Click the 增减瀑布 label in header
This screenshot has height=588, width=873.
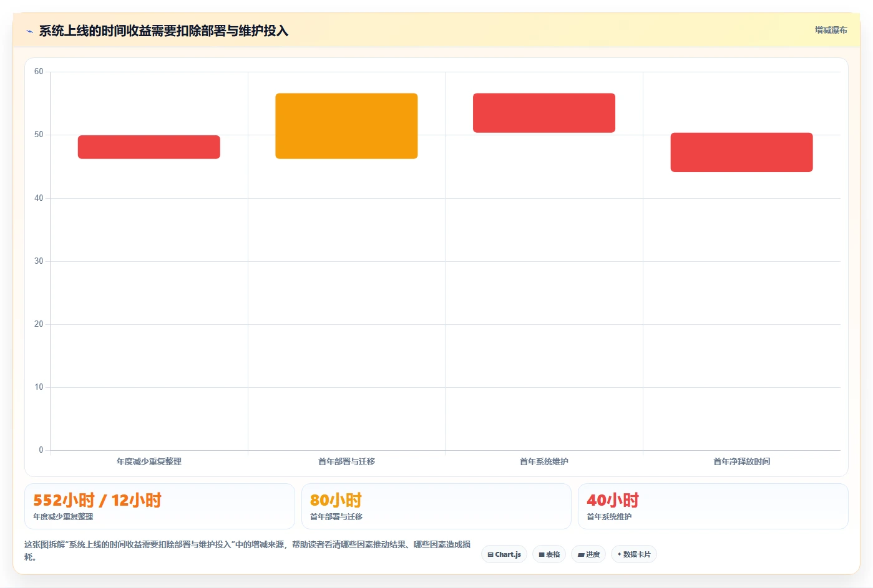coord(831,30)
